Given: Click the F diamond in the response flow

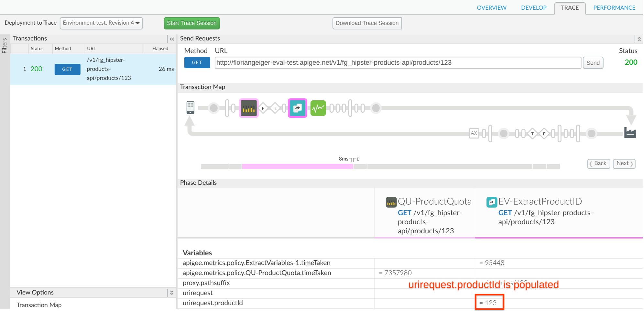Looking at the screenshot, I should pos(544,134).
